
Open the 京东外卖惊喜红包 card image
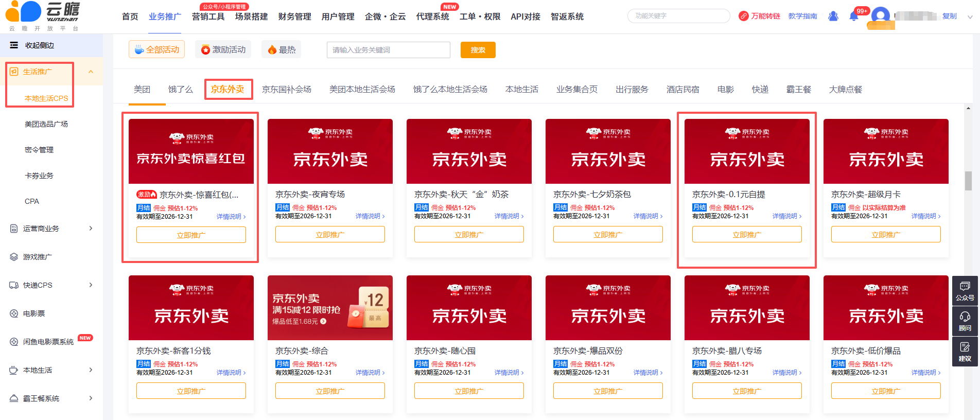191,151
